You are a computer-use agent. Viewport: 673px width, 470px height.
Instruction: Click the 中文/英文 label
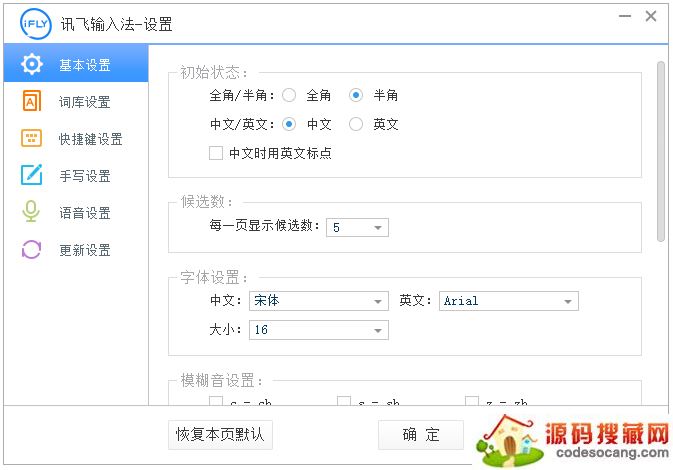click(242, 124)
